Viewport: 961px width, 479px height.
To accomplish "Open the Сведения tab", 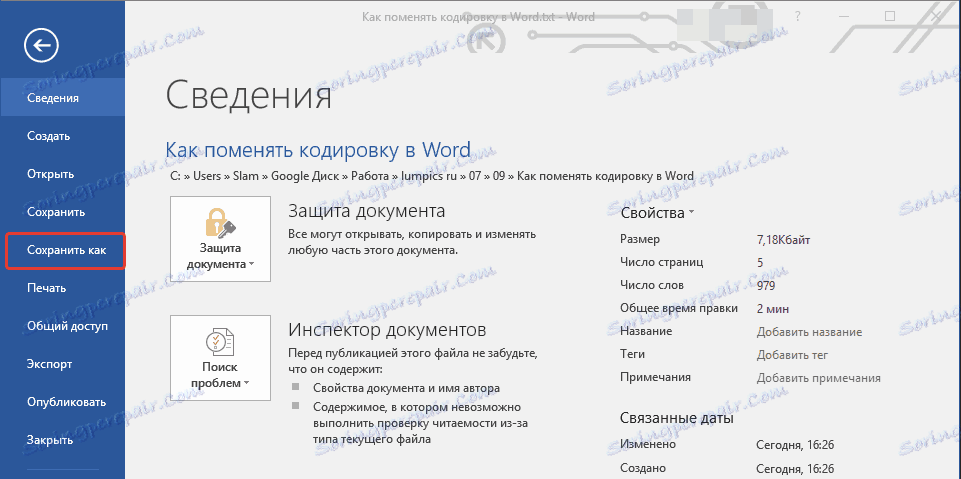I will click(62, 97).
